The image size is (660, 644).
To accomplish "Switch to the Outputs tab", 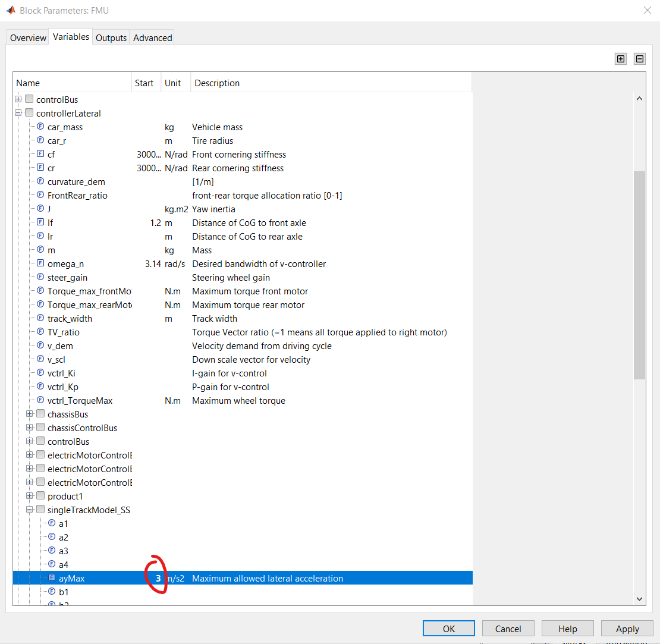I will pos(111,37).
